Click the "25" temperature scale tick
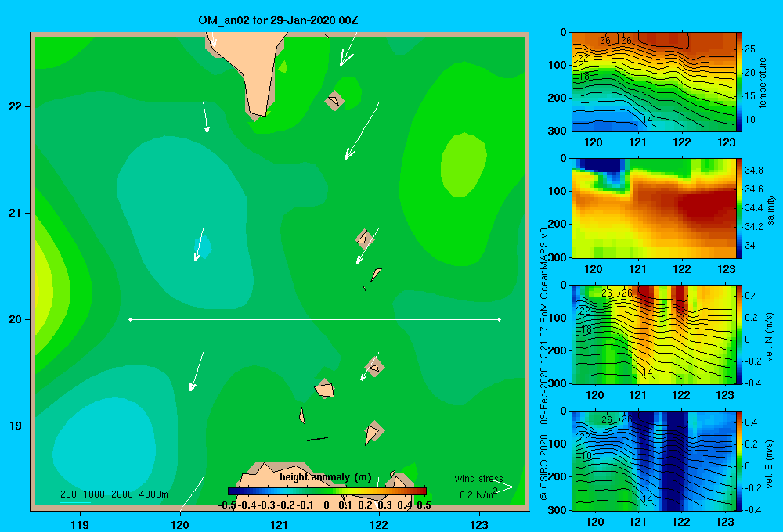Viewport: 783px width, 532px height. [x=750, y=49]
